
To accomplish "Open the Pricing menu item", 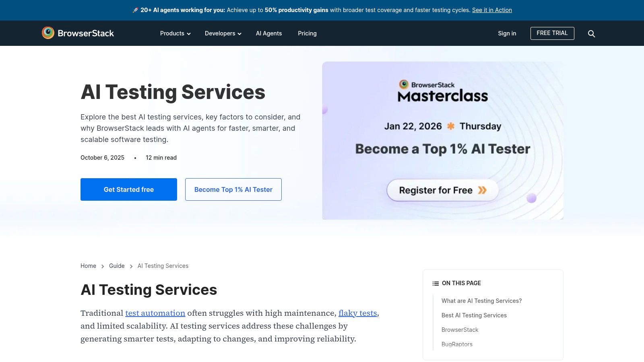I will tap(307, 33).
